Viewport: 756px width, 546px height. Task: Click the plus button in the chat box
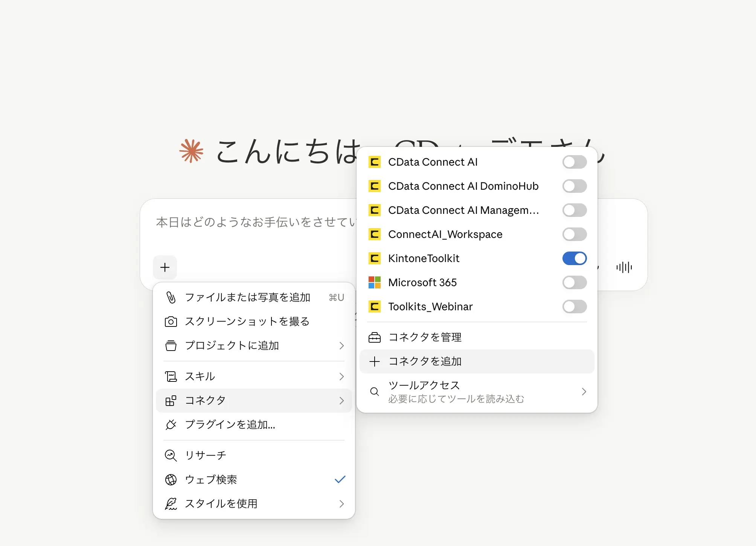coord(165,267)
